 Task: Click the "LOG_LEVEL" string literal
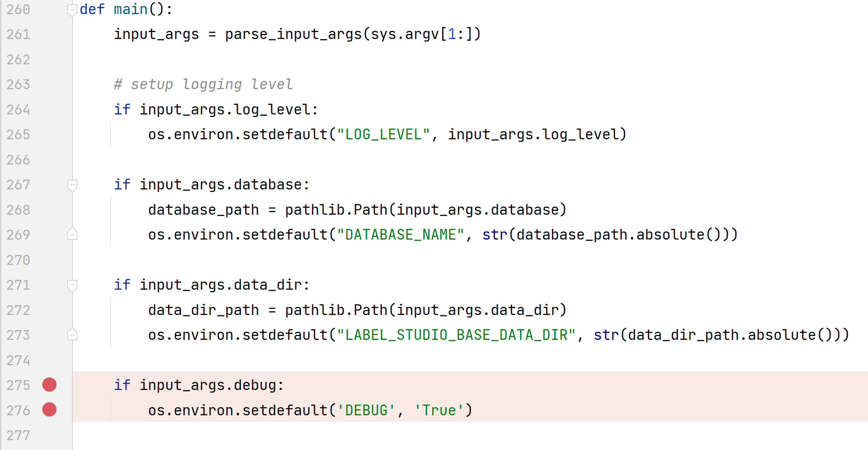coord(383,135)
